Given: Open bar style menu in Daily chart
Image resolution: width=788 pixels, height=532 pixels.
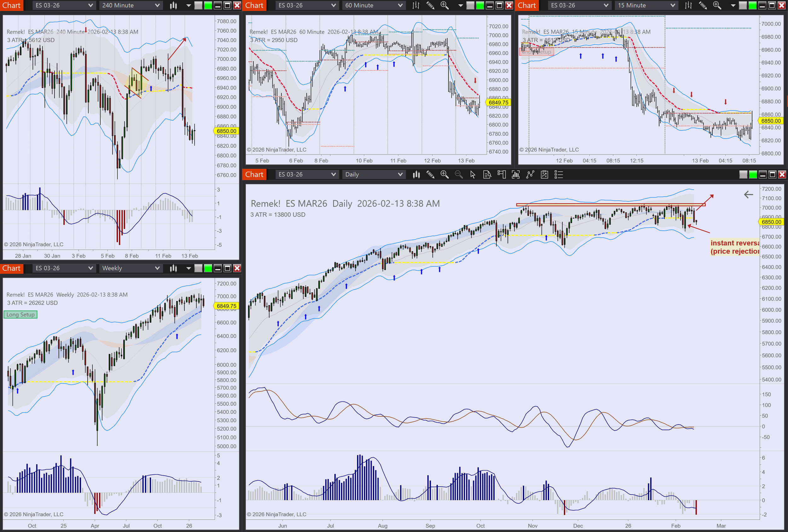Looking at the screenshot, I should [x=416, y=175].
